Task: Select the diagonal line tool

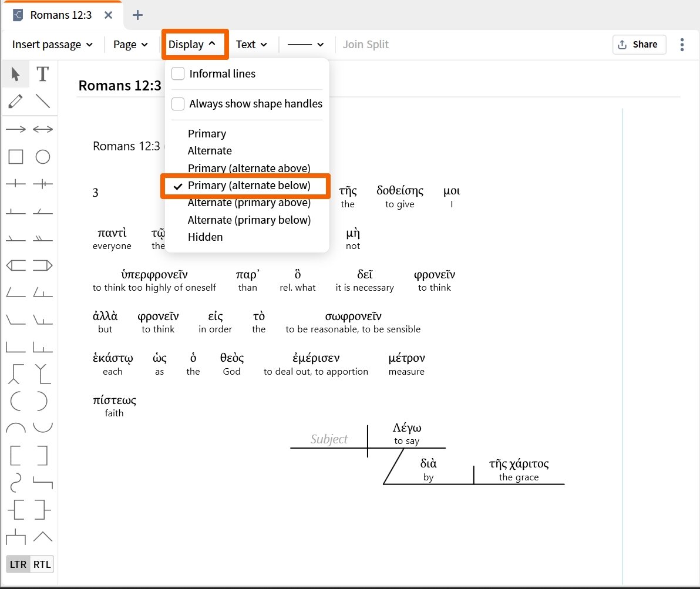Action: click(43, 102)
